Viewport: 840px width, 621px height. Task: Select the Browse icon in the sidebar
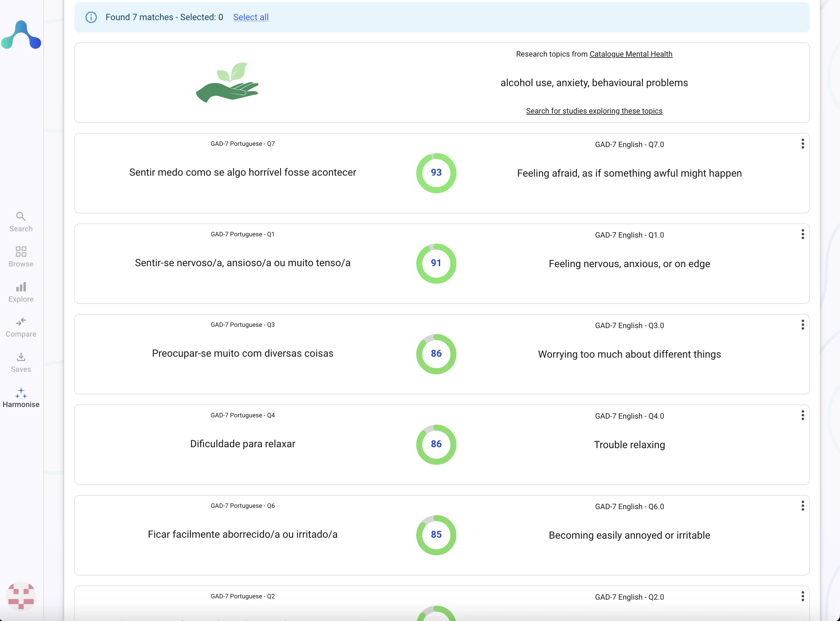[21, 256]
